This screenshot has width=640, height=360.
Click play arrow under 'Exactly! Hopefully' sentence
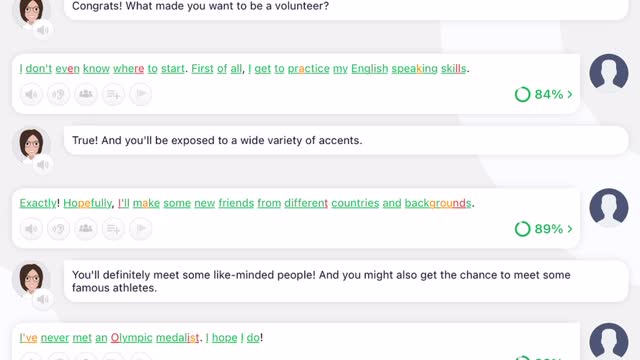140,229
